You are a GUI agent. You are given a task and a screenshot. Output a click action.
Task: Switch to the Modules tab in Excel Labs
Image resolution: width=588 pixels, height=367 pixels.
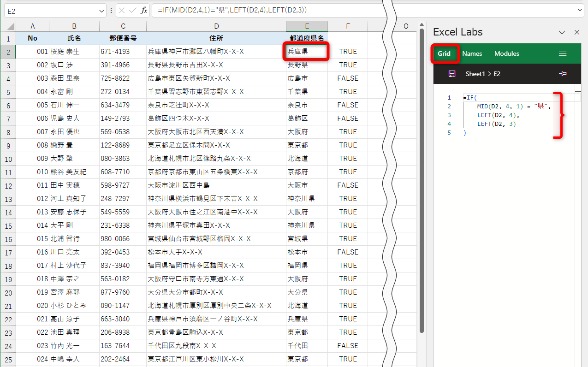point(506,53)
